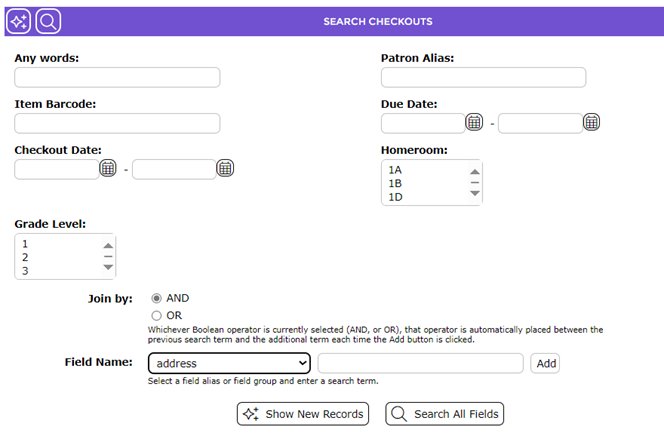Focus the Patron Alias input field
This screenshot has width=664, height=439.
pos(484,77)
